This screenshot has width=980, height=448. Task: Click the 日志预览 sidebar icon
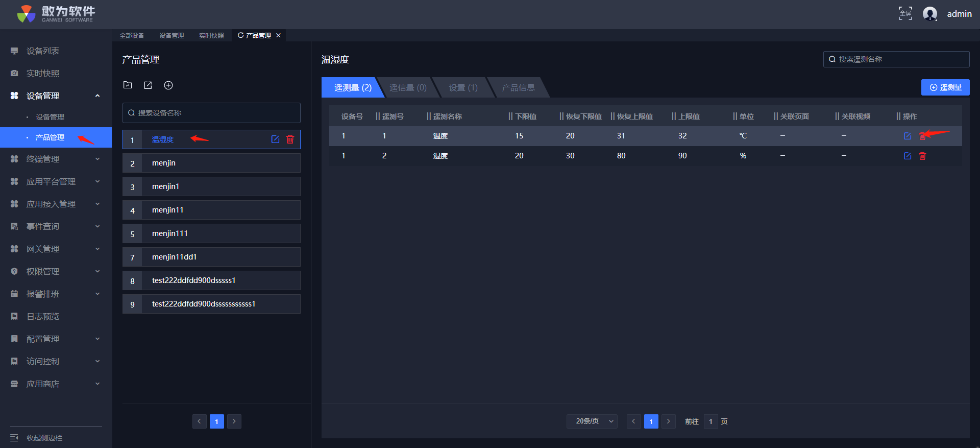pyautogui.click(x=14, y=317)
